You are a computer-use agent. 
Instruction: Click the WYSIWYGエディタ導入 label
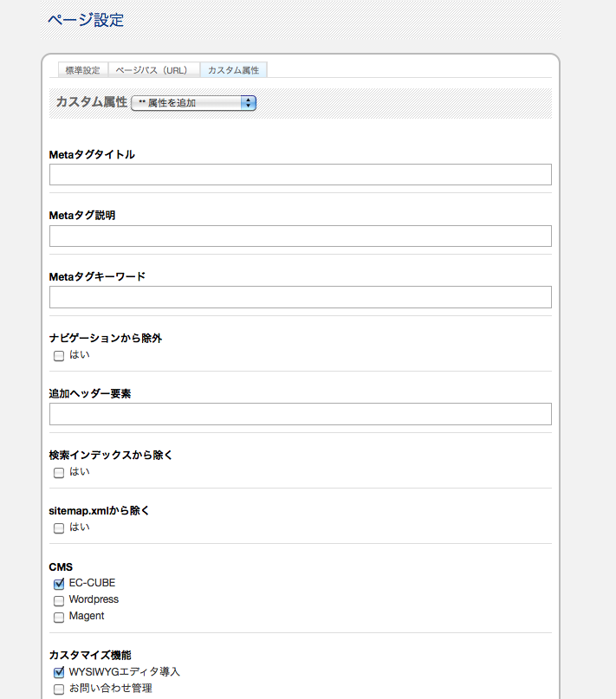(x=125, y=672)
